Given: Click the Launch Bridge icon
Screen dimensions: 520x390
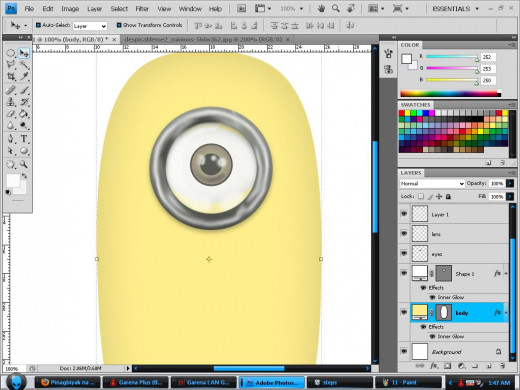Looking at the screenshot, I should [x=241, y=9].
